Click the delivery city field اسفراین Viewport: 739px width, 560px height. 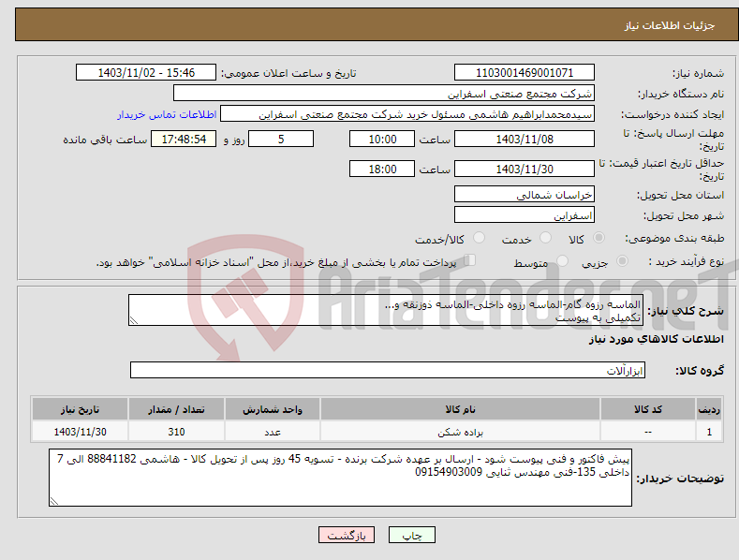(525, 215)
